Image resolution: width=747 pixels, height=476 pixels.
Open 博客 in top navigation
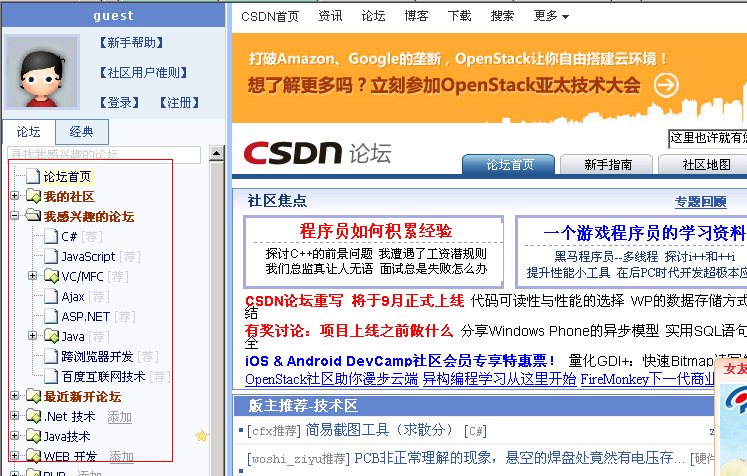click(x=416, y=16)
